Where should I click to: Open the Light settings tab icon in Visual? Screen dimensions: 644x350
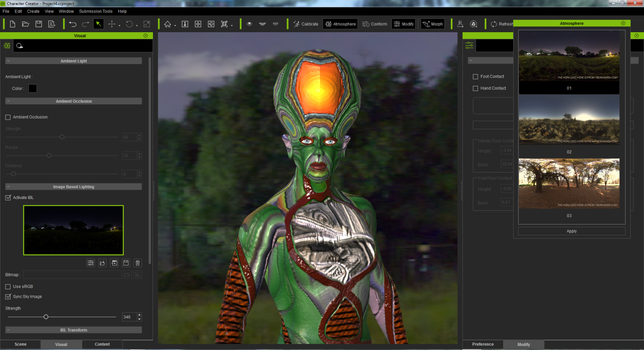(7, 46)
